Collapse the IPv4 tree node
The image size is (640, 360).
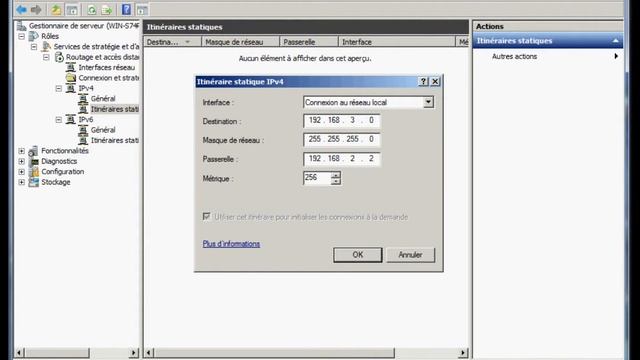[59, 88]
